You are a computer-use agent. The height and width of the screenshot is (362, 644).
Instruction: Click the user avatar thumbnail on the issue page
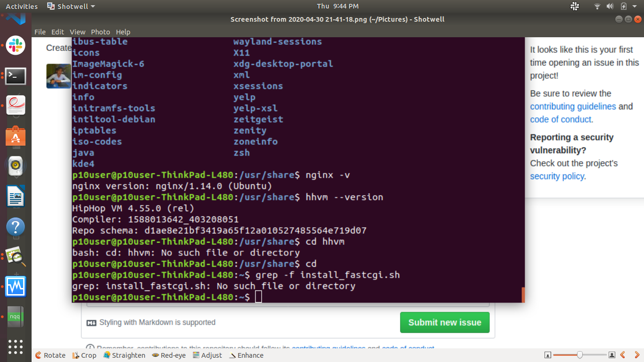click(58, 75)
